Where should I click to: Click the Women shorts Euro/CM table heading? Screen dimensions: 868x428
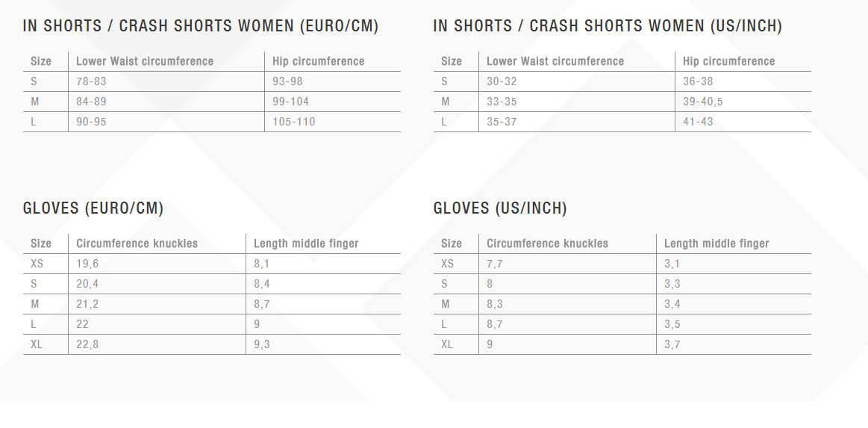(x=200, y=26)
